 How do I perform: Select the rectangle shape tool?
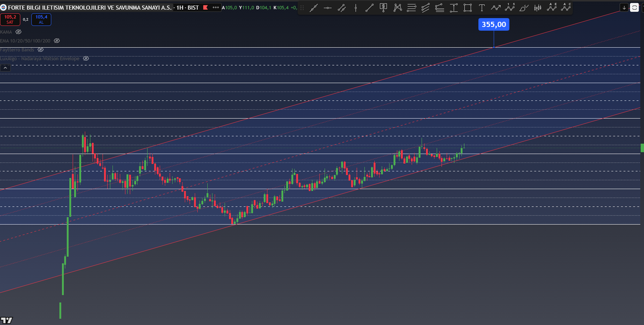[467, 8]
